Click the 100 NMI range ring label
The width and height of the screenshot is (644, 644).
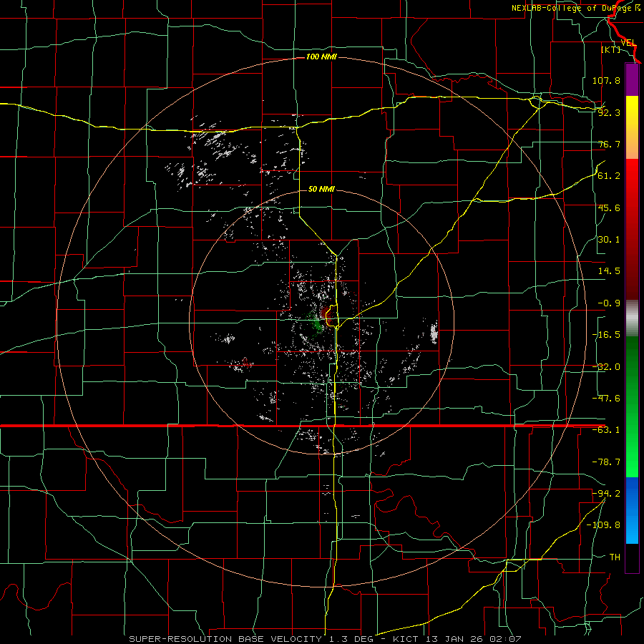coord(321,57)
